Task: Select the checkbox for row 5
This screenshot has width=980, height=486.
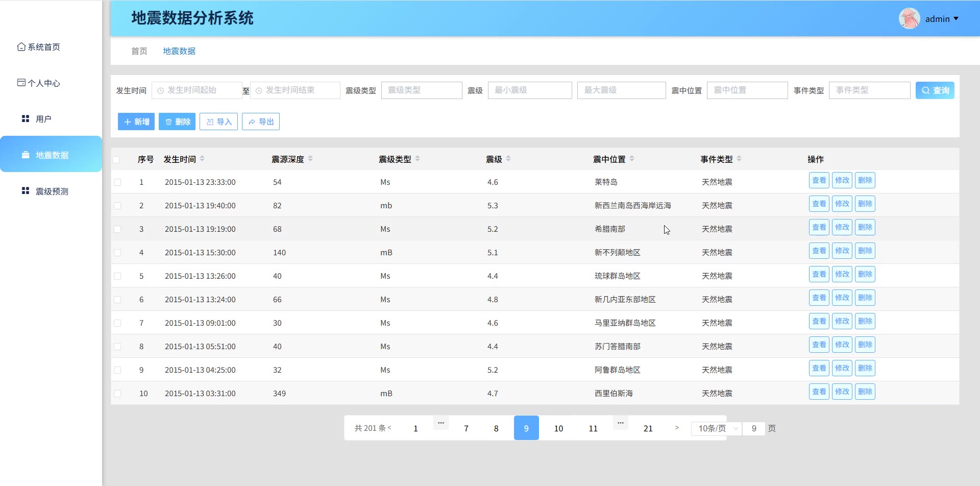Action: coord(117,276)
